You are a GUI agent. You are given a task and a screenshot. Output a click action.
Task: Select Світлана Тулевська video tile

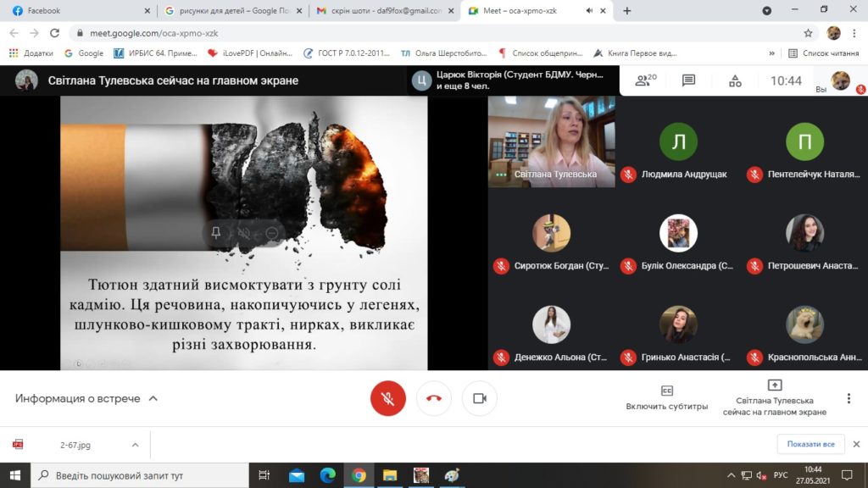551,141
